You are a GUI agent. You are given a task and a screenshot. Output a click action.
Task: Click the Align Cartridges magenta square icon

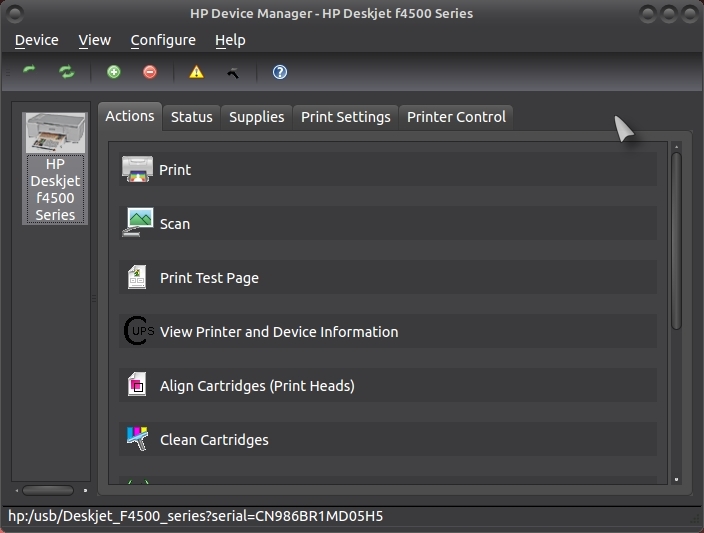coord(137,384)
